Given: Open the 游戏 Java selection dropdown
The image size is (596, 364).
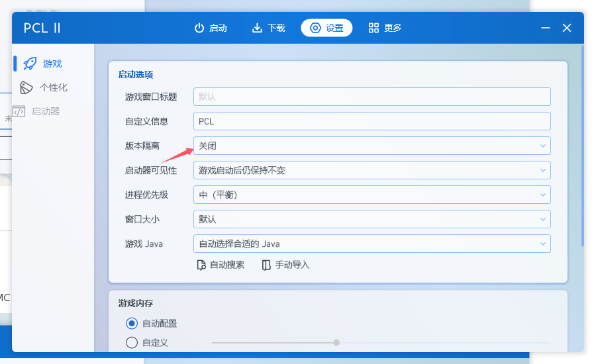Looking at the screenshot, I should coord(372,244).
